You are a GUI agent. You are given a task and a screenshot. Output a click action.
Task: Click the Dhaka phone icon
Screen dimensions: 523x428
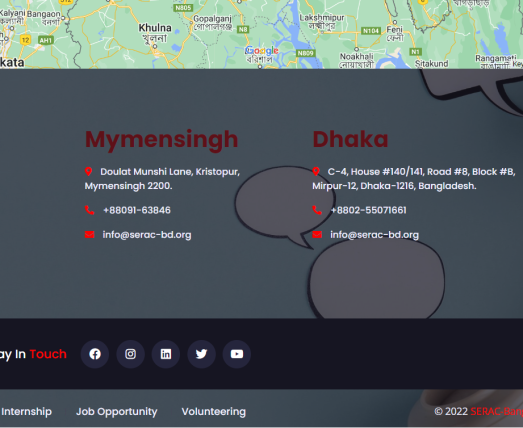click(317, 210)
